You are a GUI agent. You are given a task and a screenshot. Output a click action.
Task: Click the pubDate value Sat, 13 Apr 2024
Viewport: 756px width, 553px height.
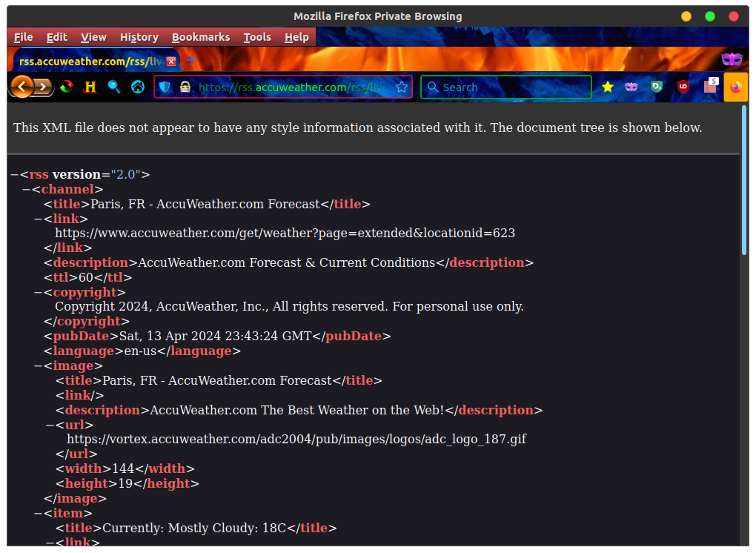(215, 336)
